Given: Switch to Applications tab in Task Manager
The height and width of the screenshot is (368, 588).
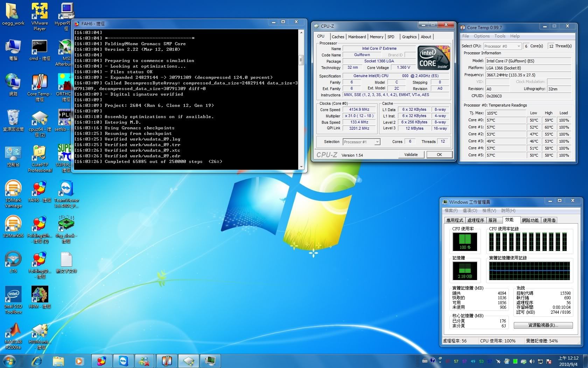Looking at the screenshot, I should coord(455,220).
